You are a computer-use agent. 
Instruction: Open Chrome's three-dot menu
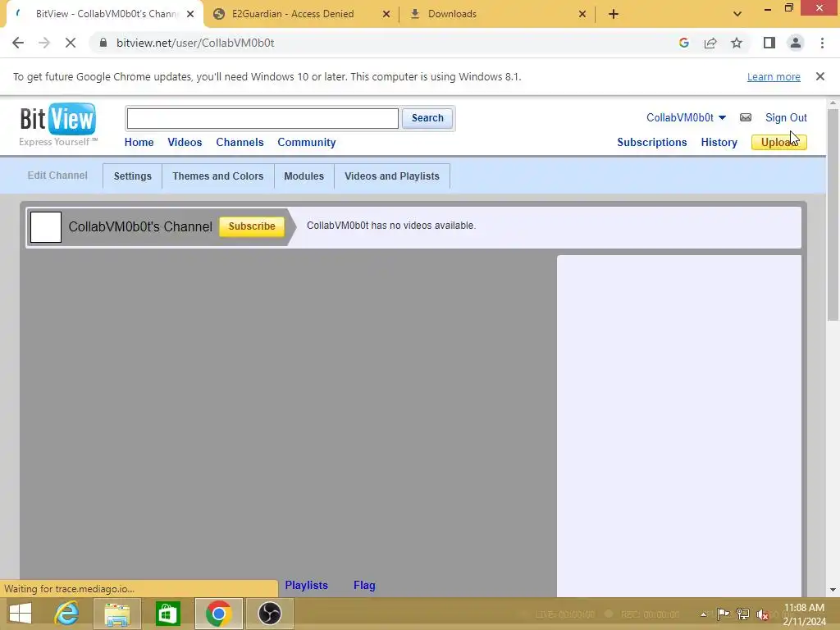(x=822, y=43)
